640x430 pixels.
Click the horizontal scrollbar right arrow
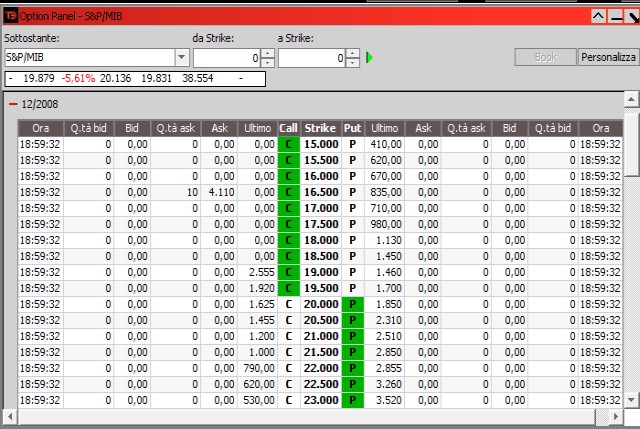(616, 416)
